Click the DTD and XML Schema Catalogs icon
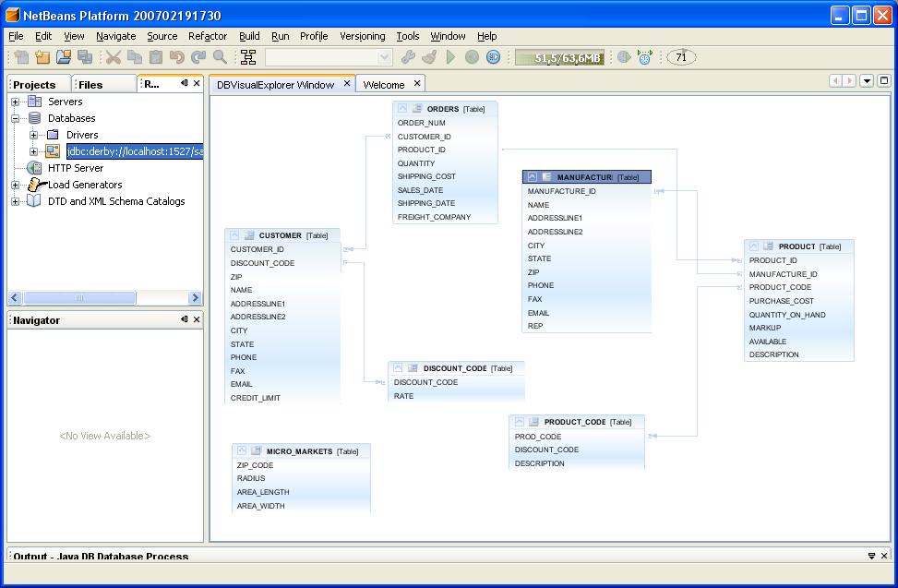 pyautogui.click(x=34, y=201)
